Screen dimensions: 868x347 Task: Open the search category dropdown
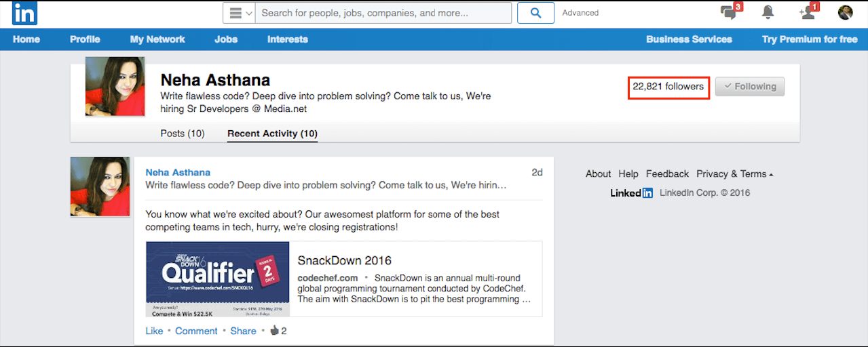[239, 13]
